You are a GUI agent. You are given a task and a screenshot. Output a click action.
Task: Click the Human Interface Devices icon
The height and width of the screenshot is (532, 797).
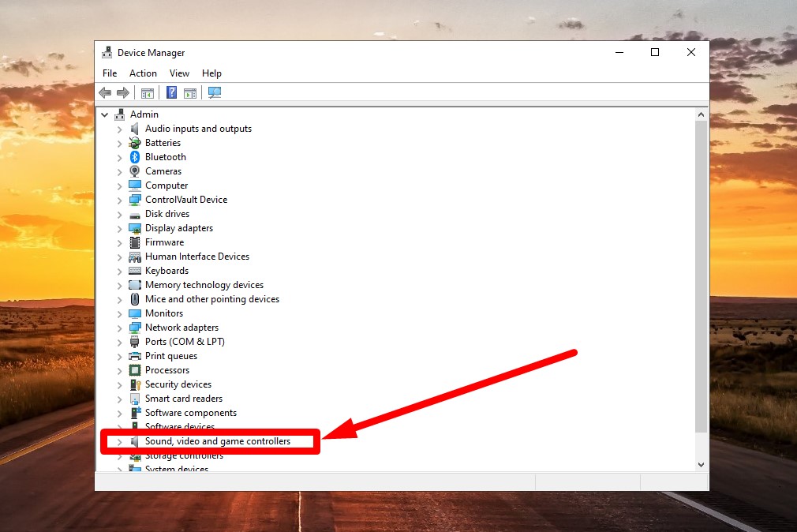135,257
